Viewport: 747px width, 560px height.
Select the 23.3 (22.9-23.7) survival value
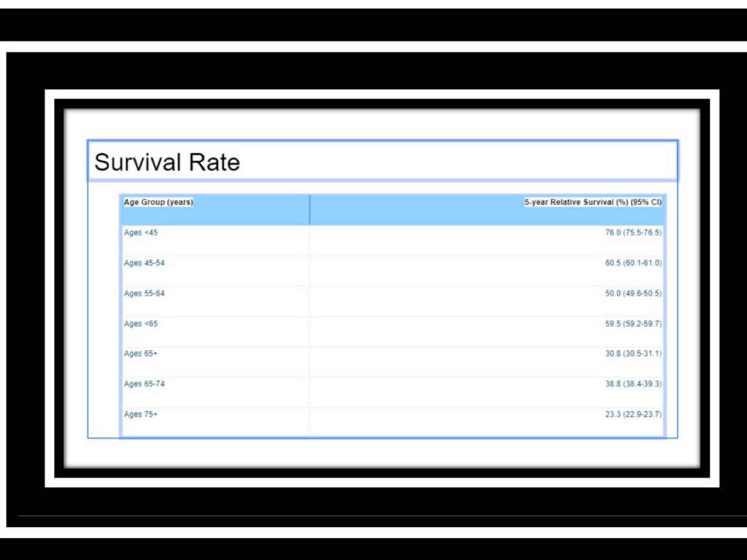pyautogui.click(x=633, y=414)
